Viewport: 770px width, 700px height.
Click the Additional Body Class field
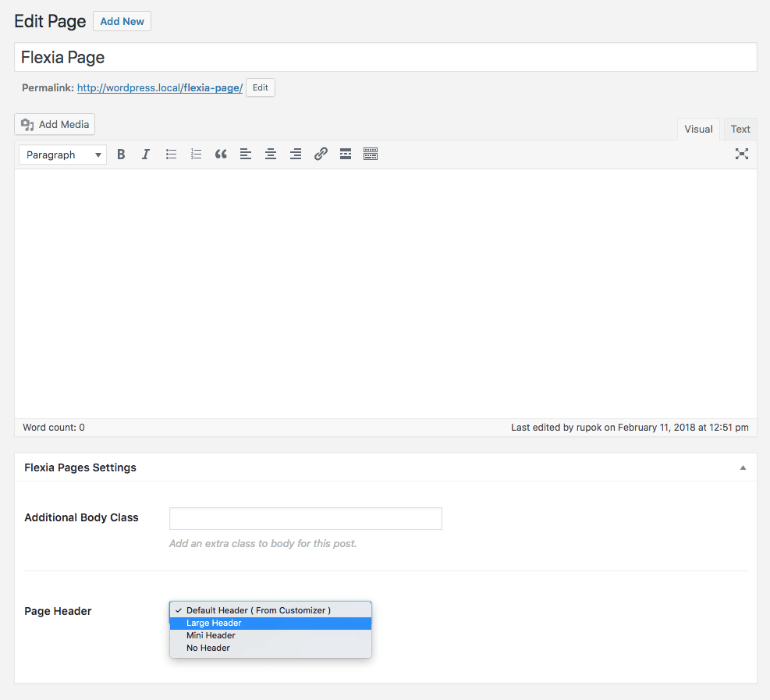(306, 519)
